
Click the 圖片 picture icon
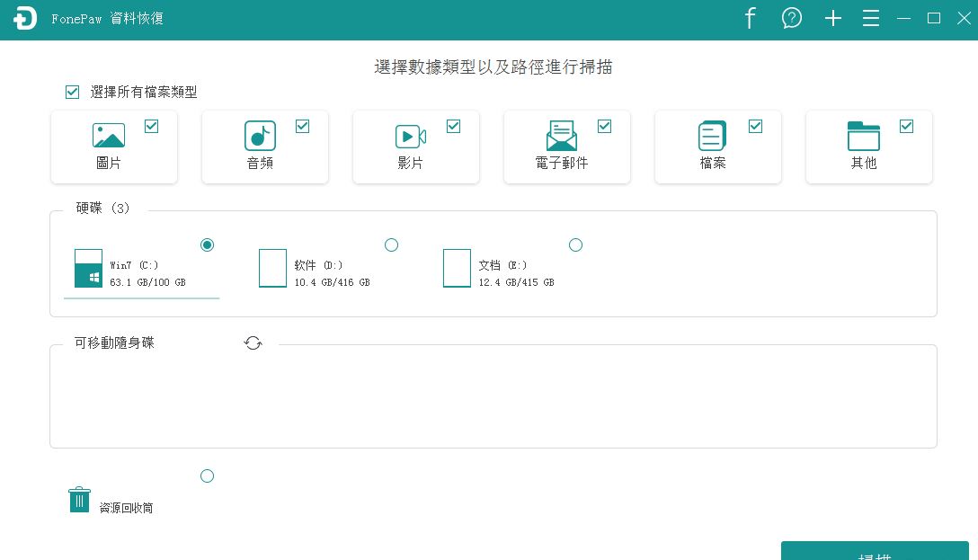pyautogui.click(x=109, y=136)
